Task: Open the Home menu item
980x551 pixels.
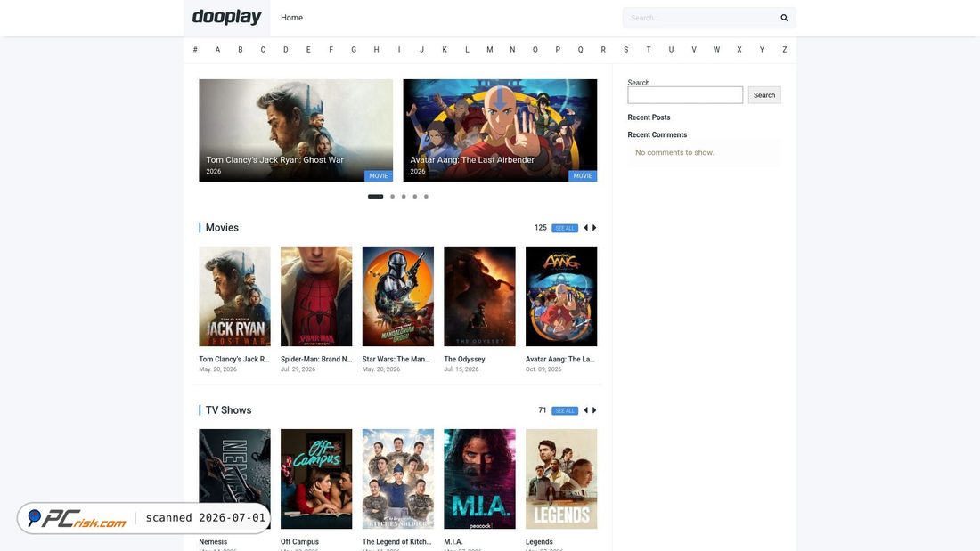Action: pos(291,18)
